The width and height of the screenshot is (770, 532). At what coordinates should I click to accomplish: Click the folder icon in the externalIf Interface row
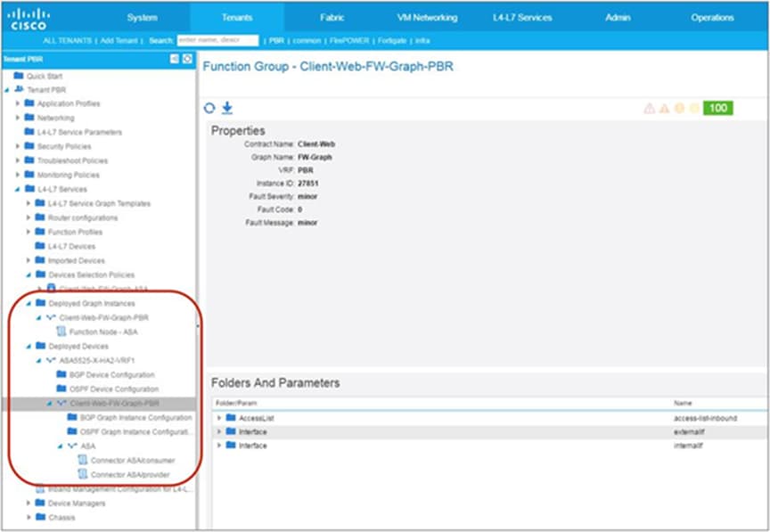(231, 431)
